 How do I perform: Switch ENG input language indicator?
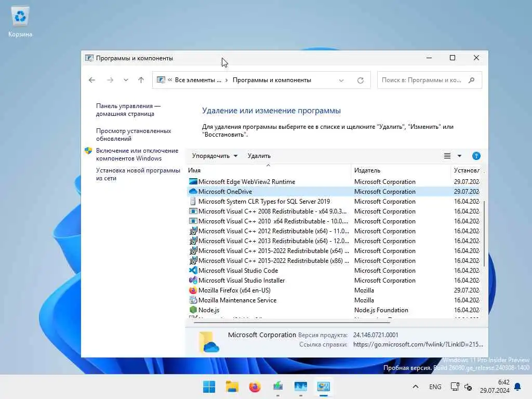coord(435,387)
